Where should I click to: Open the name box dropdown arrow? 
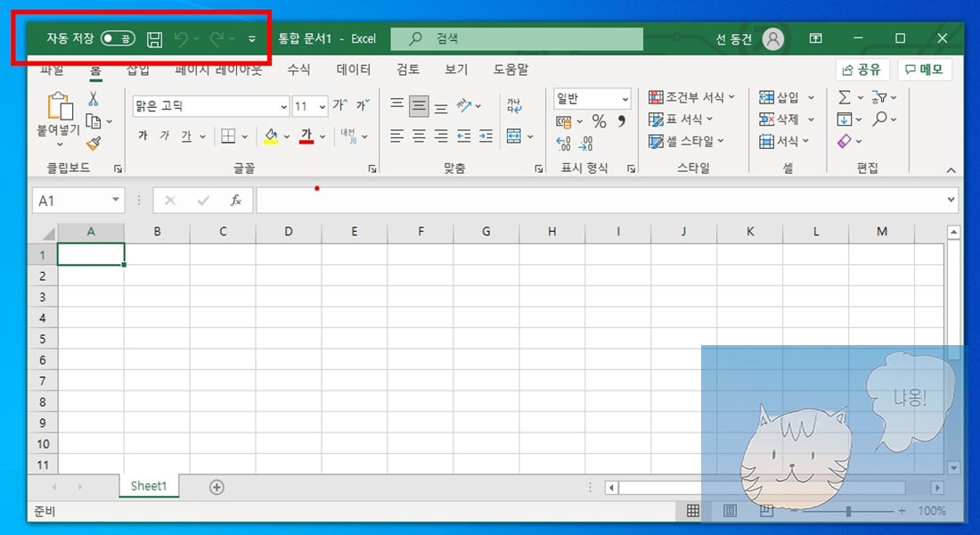pos(116,200)
